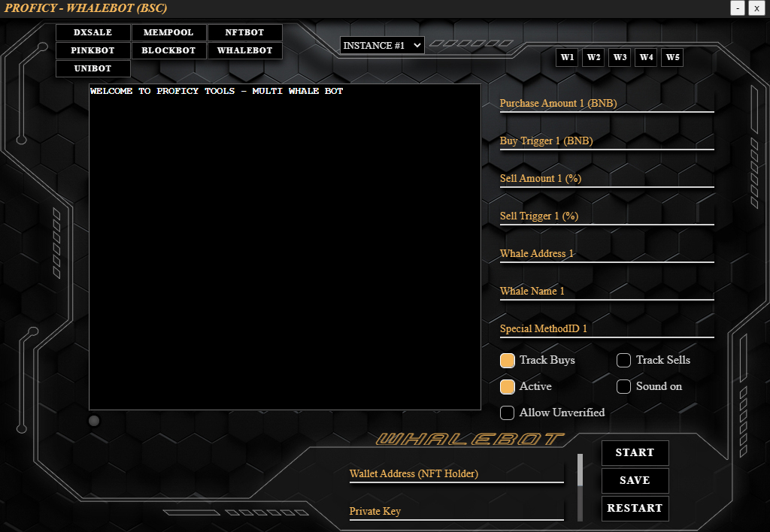Disable the Active checkbox
Image resolution: width=770 pixels, height=532 pixels.
click(x=508, y=387)
